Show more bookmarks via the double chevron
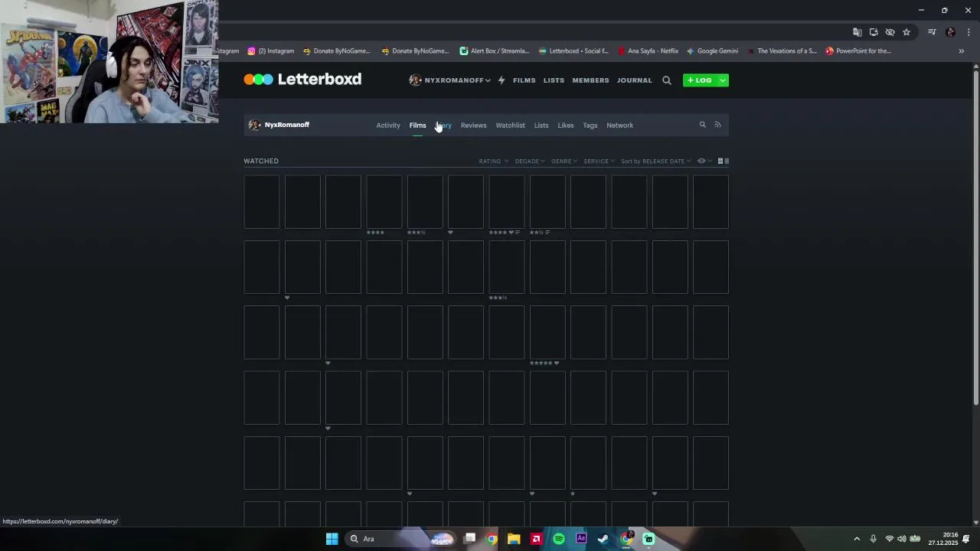The width and height of the screenshot is (980, 551). tap(962, 51)
